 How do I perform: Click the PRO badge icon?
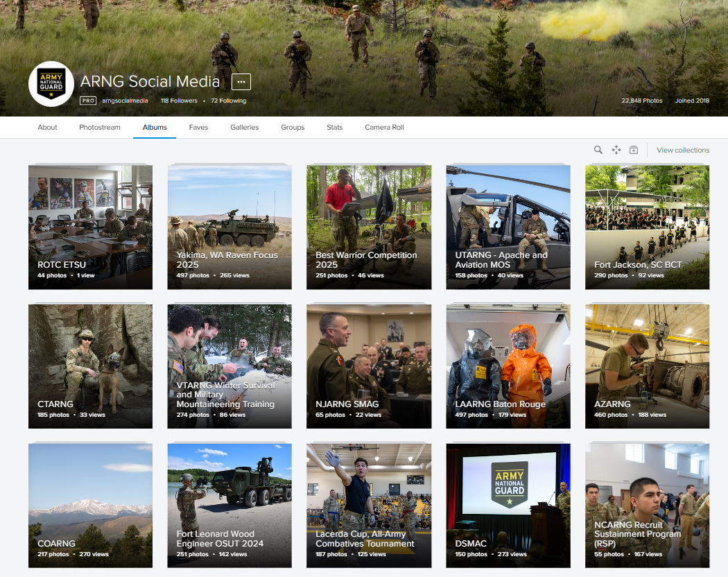coord(88,101)
